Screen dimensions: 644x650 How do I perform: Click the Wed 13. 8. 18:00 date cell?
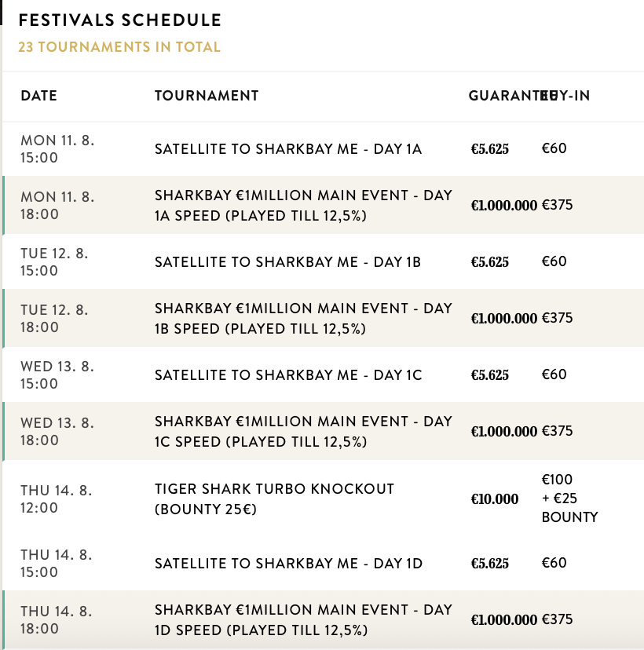57,432
